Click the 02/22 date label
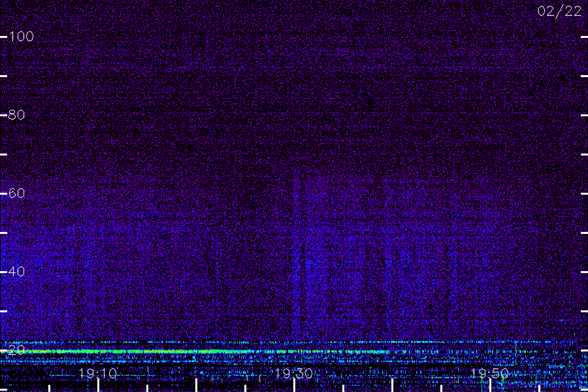 click(x=559, y=11)
